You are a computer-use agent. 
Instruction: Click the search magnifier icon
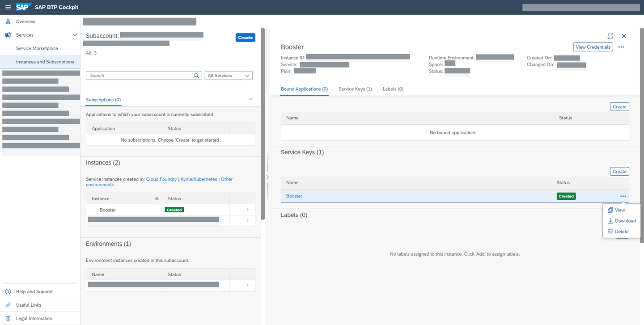pos(197,76)
